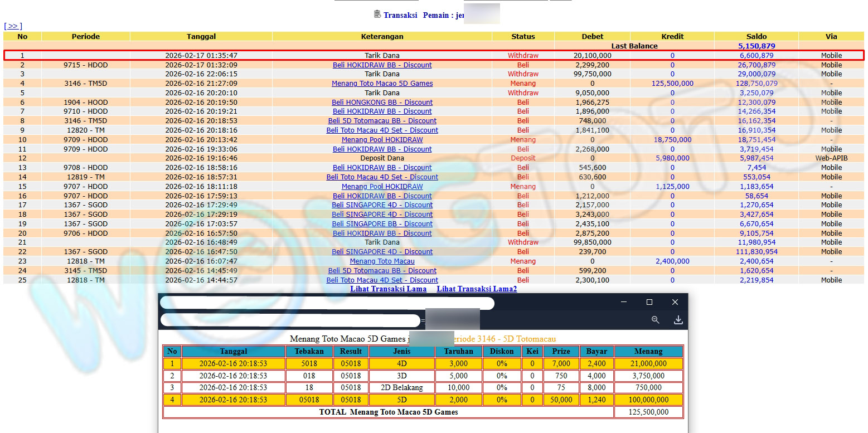Open Lihat Transaksi Lama2 link
Image resolution: width=868 pixels, height=433 pixels.
[x=477, y=289]
